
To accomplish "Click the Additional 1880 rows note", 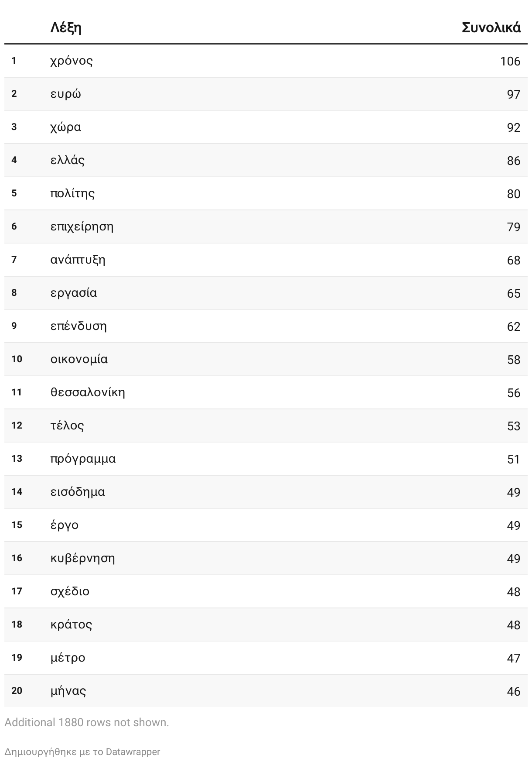I will [87, 723].
